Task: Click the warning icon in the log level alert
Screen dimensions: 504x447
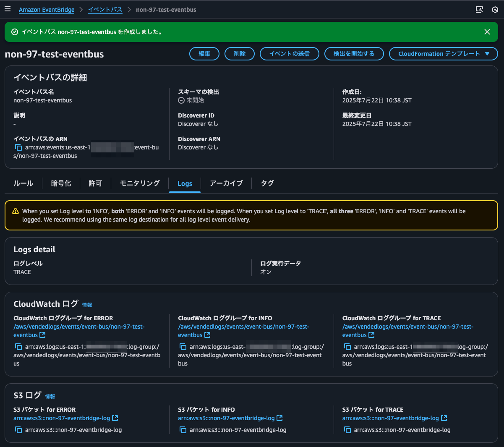Action: click(16, 211)
